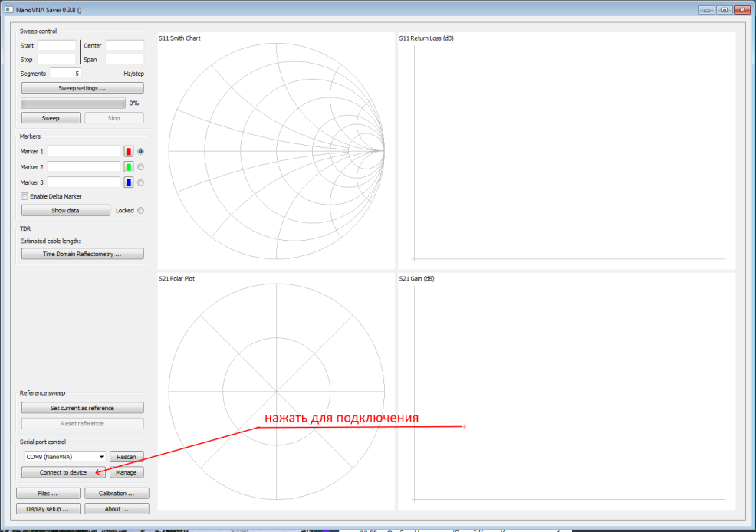Click the Reset reference button

(x=83, y=424)
